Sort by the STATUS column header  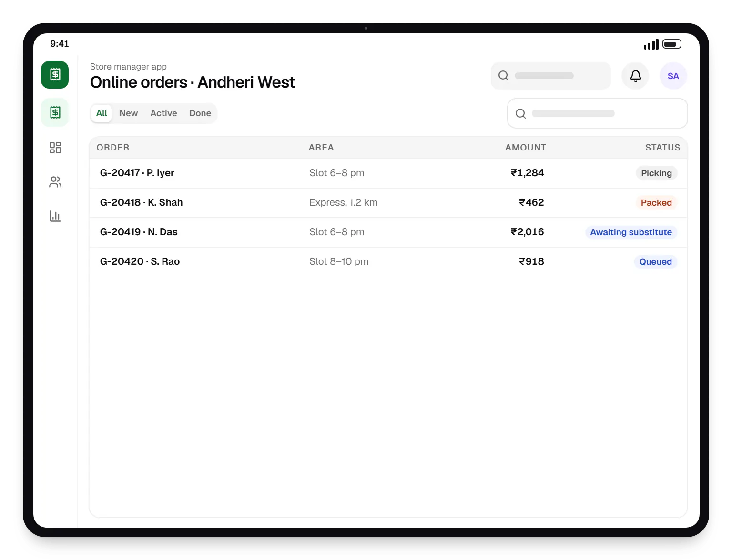pos(662,148)
